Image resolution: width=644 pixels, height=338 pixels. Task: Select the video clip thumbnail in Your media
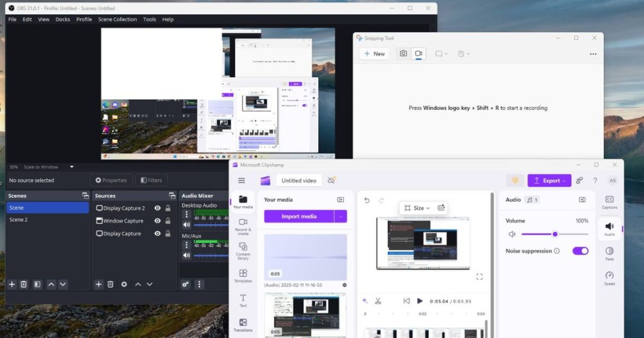pyautogui.click(x=305, y=315)
